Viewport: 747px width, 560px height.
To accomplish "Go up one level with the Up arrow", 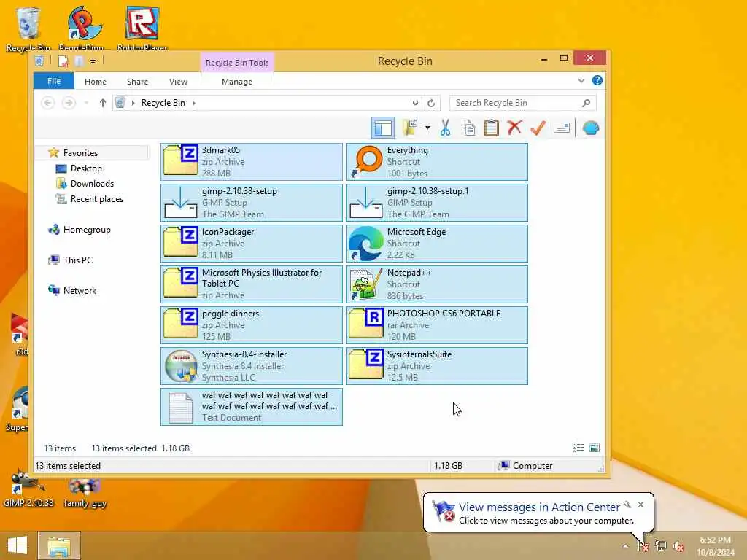I will [102, 102].
